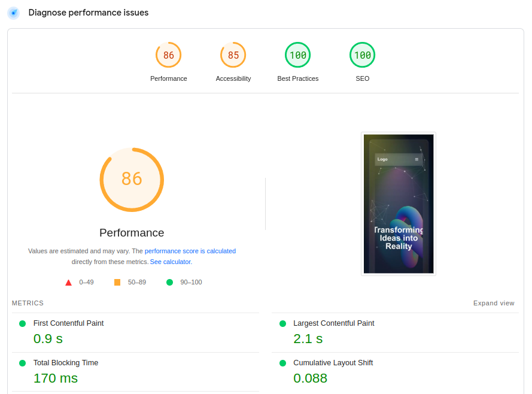
Task: Select the Performance score gauge showing 86
Action: click(x=169, y=55)
